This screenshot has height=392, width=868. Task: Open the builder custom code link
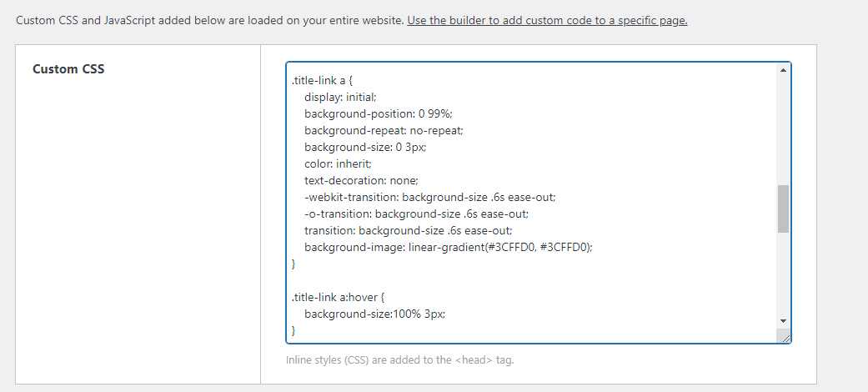547,21
